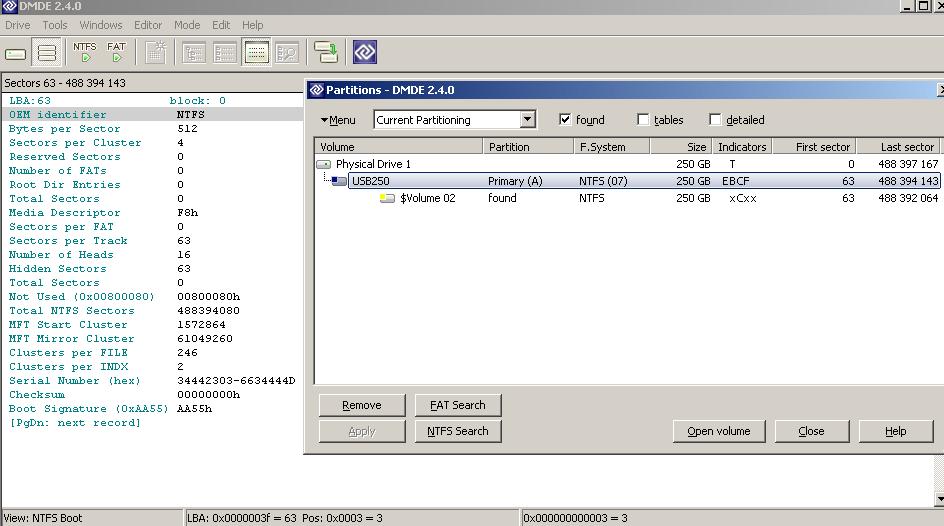Click the copy sectors toolbar icon
944x526 pixels.
point(326,52)
